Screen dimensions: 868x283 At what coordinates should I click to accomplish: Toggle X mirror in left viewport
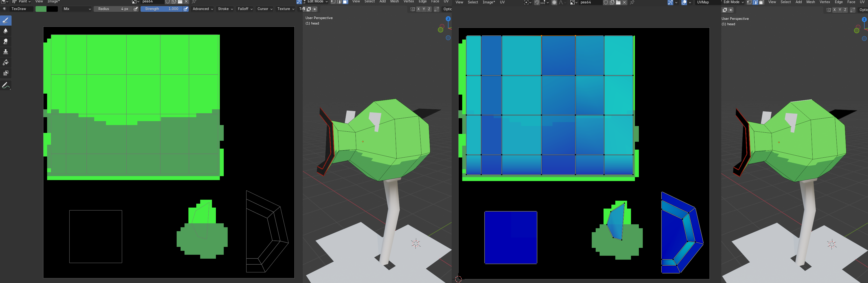coord(419,9)
